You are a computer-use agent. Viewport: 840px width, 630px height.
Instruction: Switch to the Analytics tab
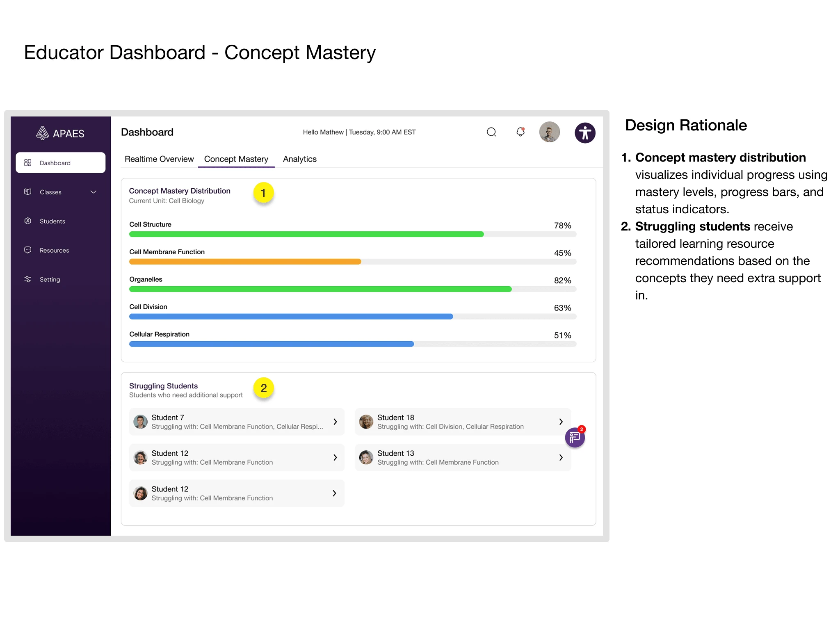coord(299,159)
